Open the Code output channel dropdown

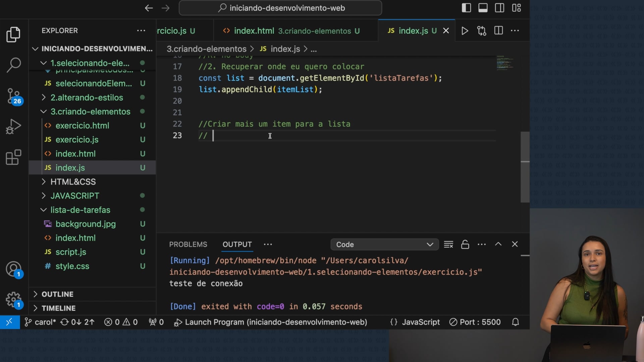tap(384, 244)
